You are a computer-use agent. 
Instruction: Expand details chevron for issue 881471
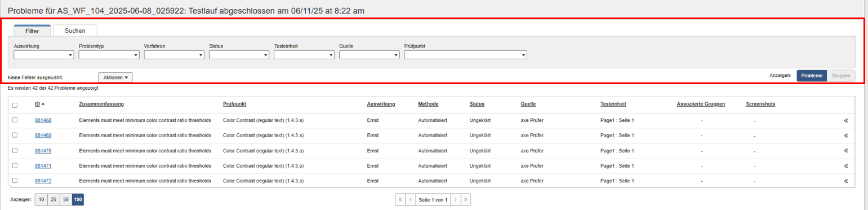[845, 166]
